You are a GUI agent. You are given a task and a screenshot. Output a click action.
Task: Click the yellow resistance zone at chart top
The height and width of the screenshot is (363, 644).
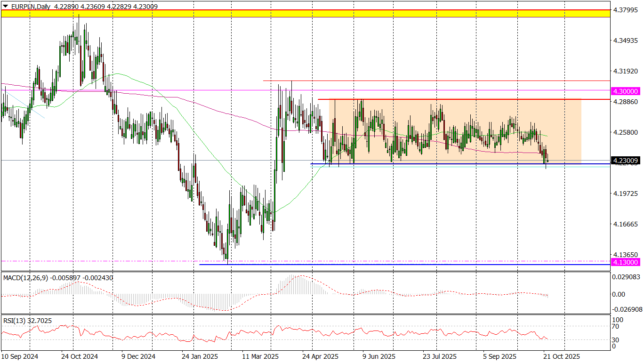point(305,13)
